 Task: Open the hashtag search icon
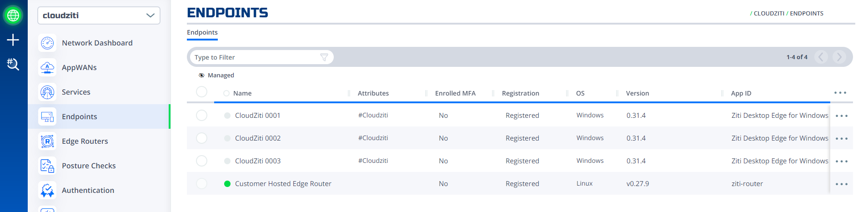(13, 64)
